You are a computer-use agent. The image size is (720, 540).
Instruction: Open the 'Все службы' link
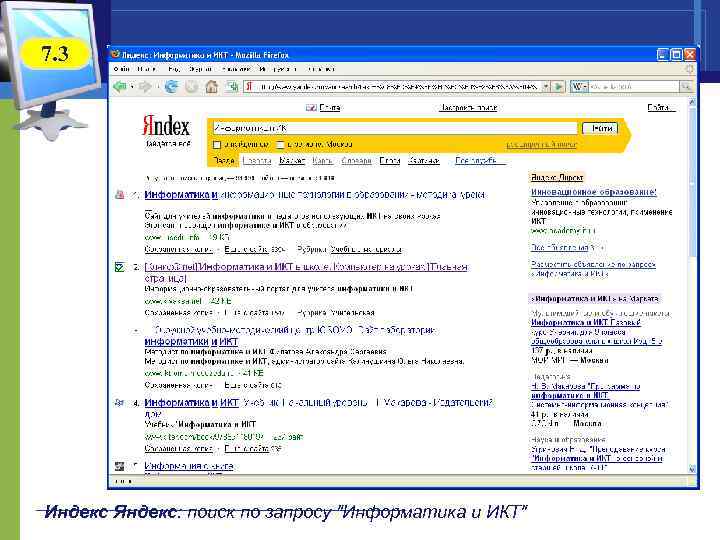click(479, 161)
